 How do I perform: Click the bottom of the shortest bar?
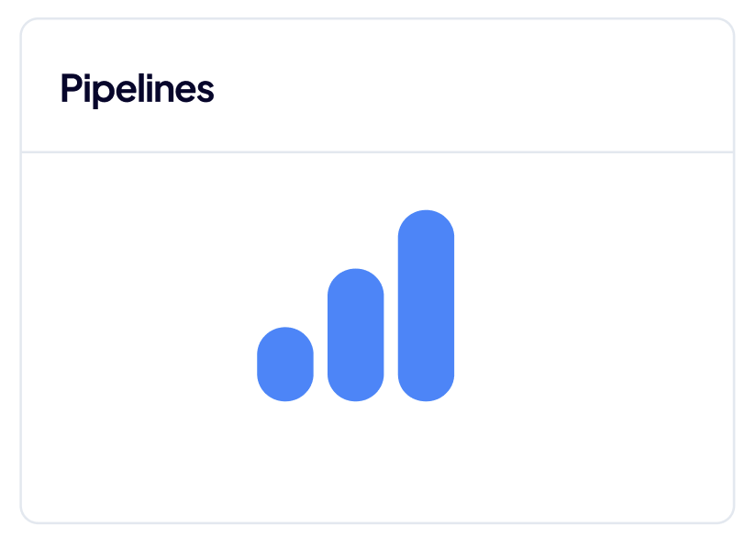pyautogui.click(x=285, y=393)
